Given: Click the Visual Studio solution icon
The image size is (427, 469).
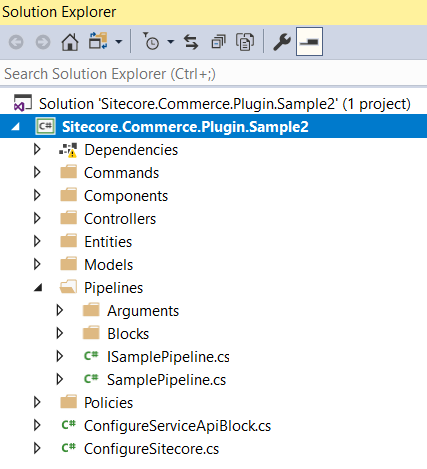Looking at the screenshot, I should (x=23, y=103).
